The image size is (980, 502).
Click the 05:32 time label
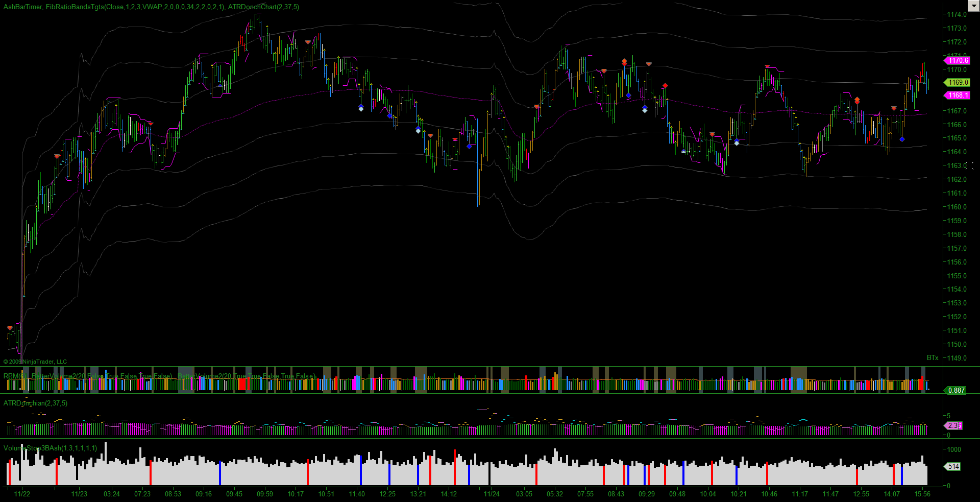(555, 494)
